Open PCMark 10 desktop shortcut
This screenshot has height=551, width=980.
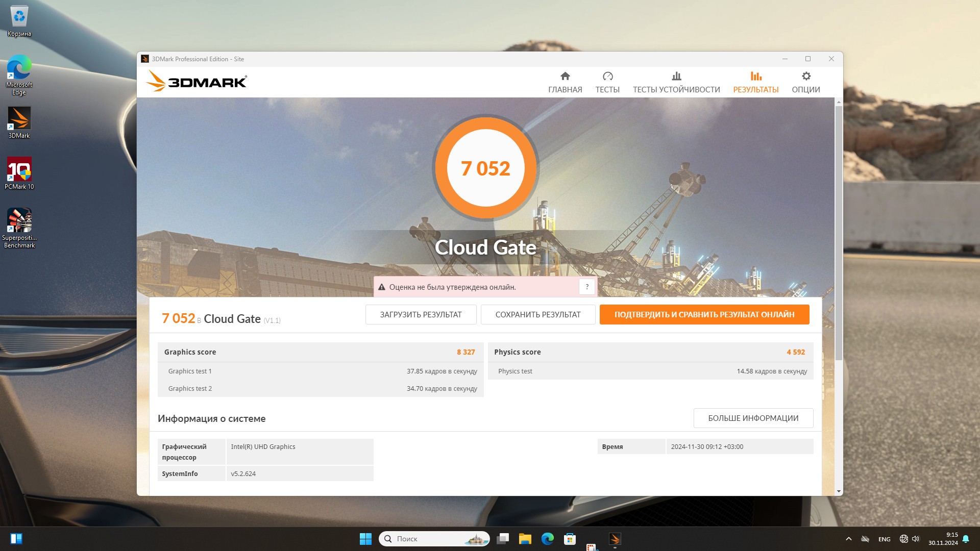(19, 173)
